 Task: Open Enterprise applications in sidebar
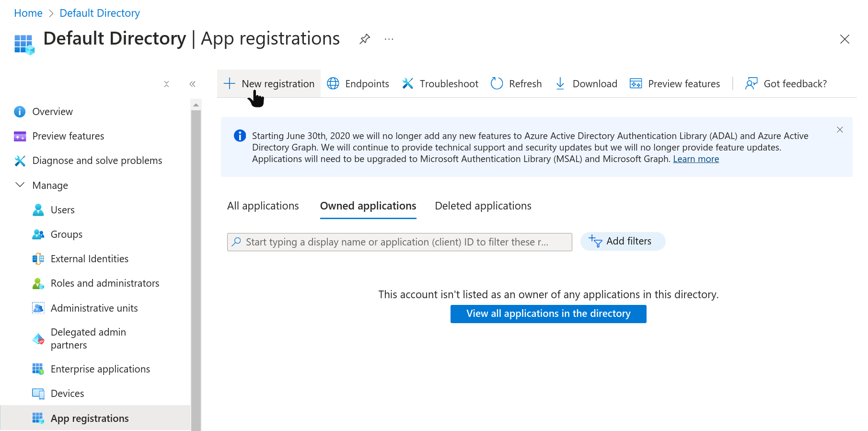click(100, 369)
